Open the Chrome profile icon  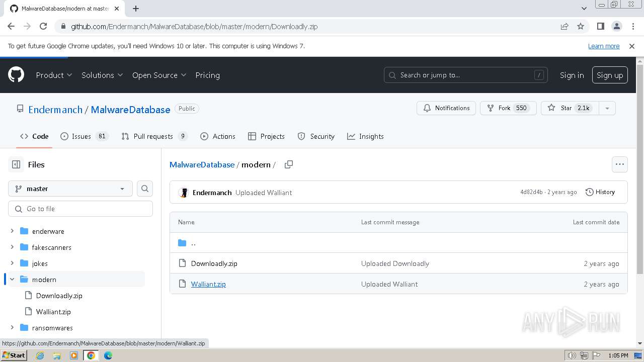click(616, 26)
